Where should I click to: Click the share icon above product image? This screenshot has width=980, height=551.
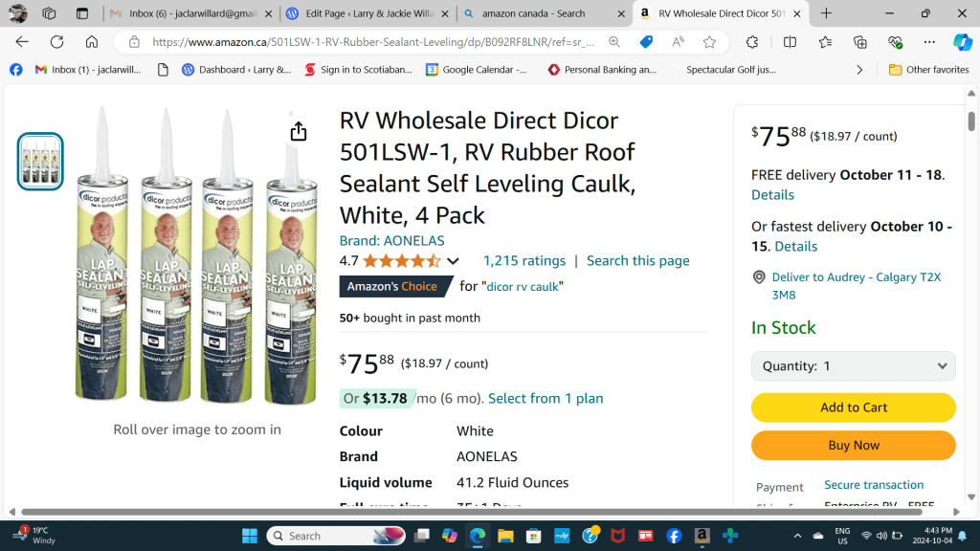[299, 131]
